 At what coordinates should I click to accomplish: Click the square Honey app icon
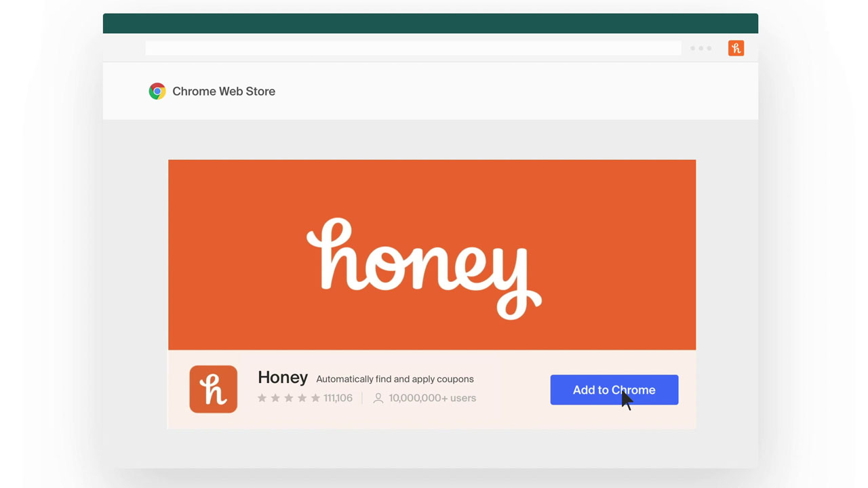pyautogui.click(x=213, y=389)
